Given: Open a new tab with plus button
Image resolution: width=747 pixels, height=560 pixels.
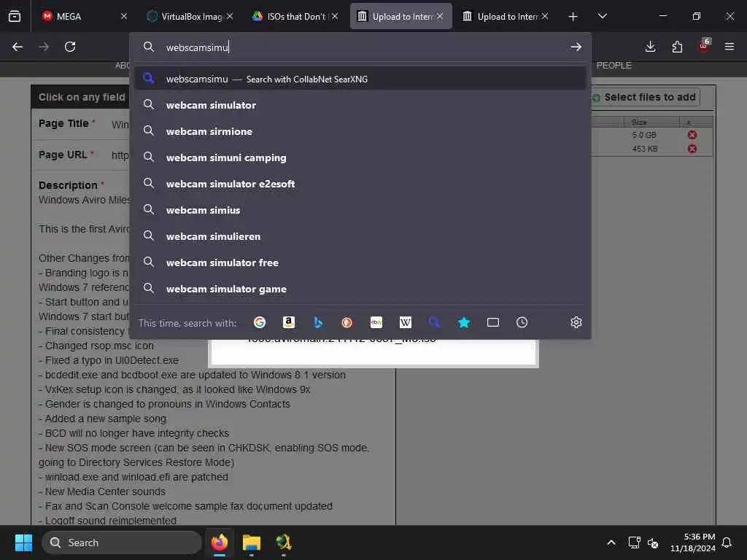Looking at the screenshot, I should 573,17.
